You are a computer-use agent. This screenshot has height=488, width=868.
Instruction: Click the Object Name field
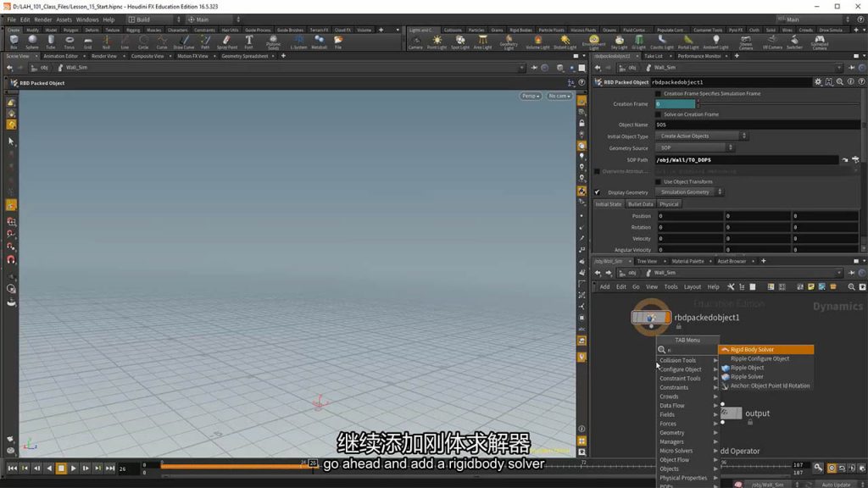(x=757, y=125)
